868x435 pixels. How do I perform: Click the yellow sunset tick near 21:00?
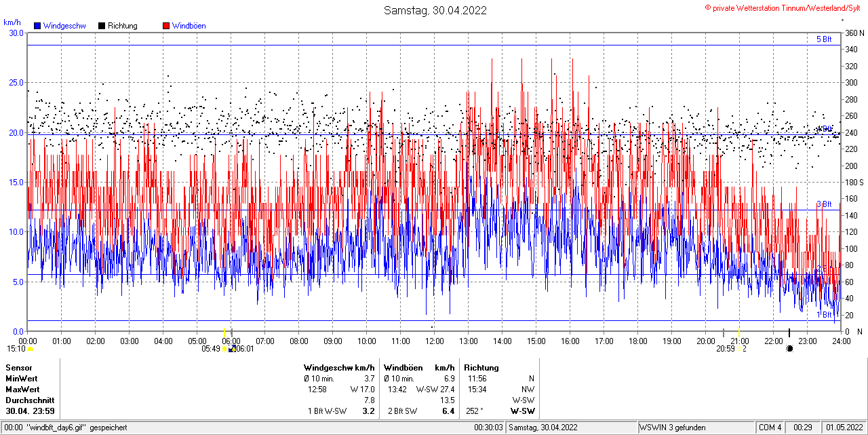739,332
